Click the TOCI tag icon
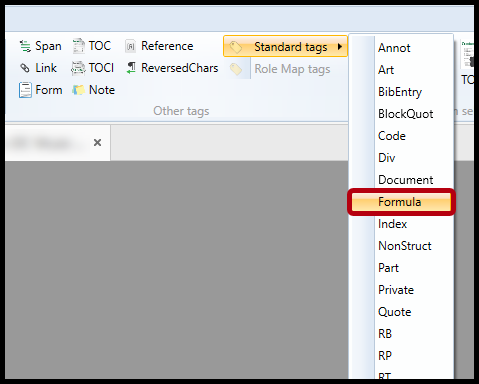This screenshot has width=479, height=384. 78,68
